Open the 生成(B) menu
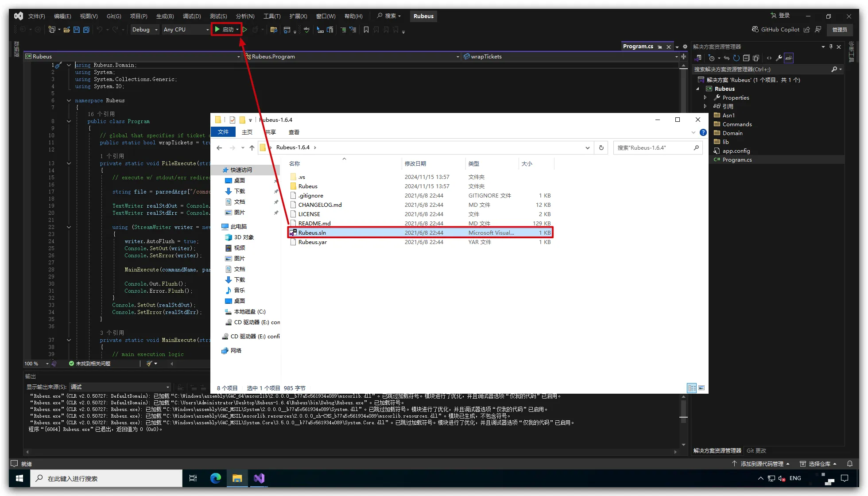This screenshot has width=868, height=496. (x=165, y=16)
